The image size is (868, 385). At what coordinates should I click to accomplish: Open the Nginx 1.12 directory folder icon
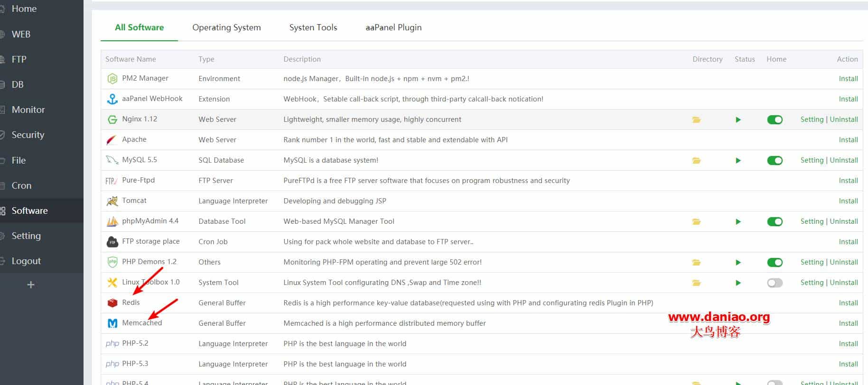coord(696,120)
